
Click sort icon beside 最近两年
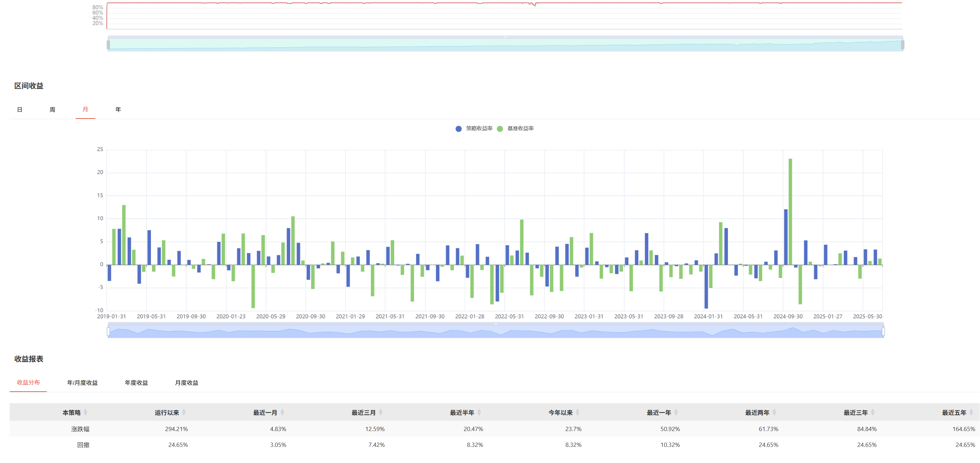click(x=774, y=412)
